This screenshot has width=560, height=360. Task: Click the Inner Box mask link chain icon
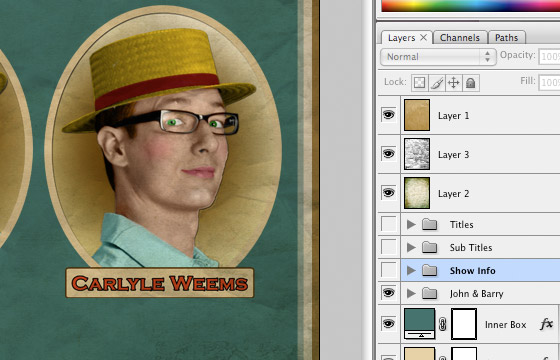click(443, 324)
